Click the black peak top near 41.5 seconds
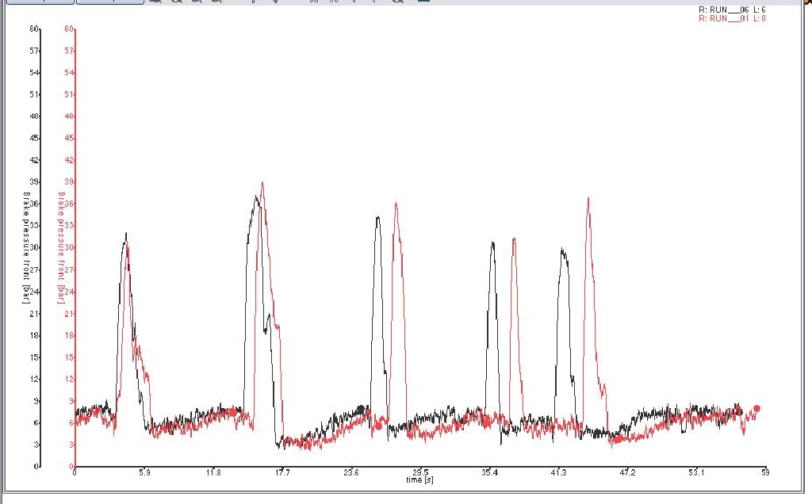This screenshot has width=812, height=504. [562, 250]
